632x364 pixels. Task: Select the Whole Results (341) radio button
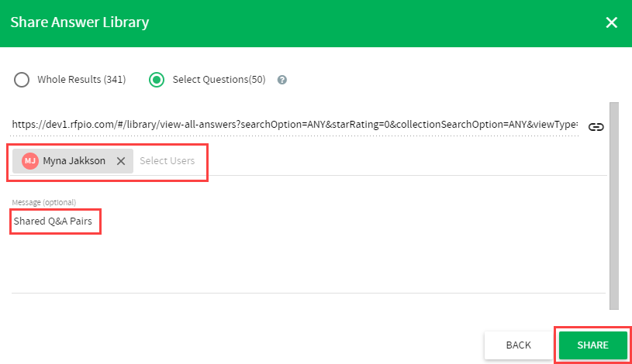[x=22, y=80]
